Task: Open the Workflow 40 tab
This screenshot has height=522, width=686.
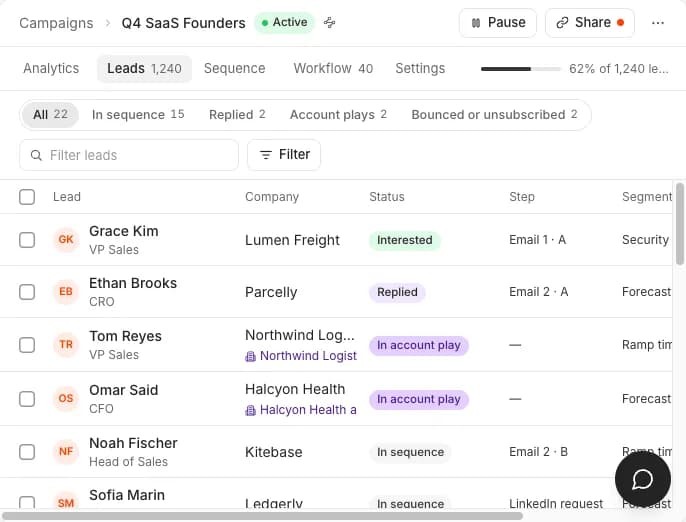Action: [x=333, y=68]
